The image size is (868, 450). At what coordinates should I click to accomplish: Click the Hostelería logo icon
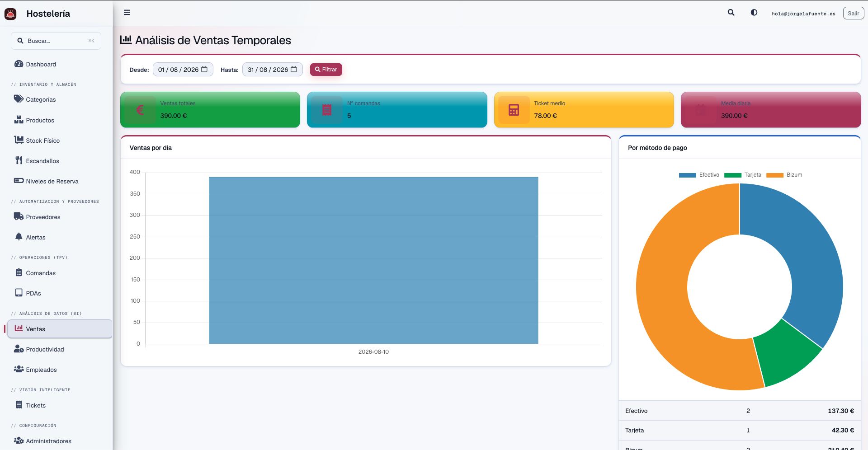coord(10,14)
